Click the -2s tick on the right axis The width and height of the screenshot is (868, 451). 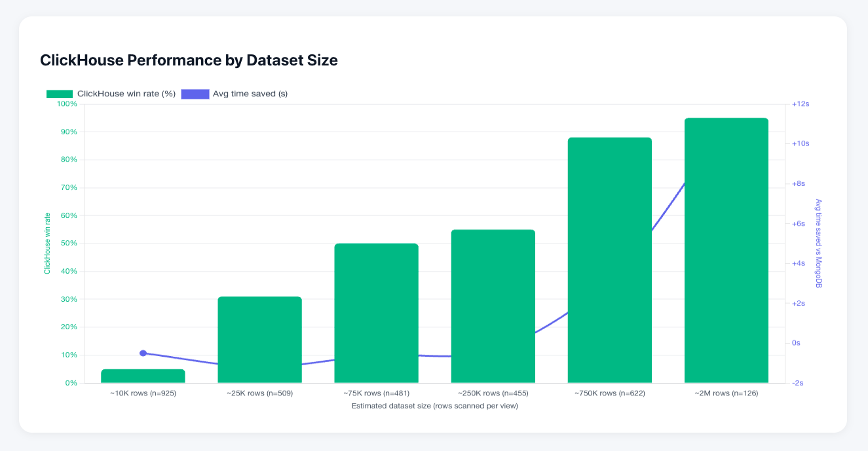(798, 383)
